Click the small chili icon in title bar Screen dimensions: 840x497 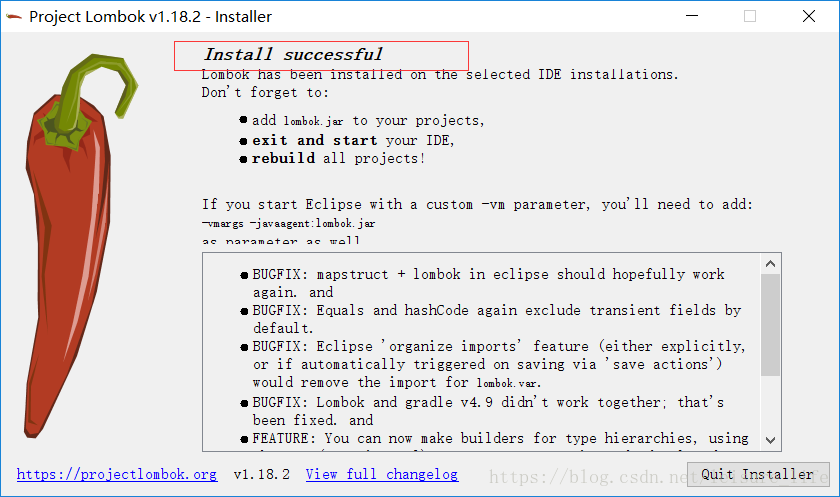14,17
